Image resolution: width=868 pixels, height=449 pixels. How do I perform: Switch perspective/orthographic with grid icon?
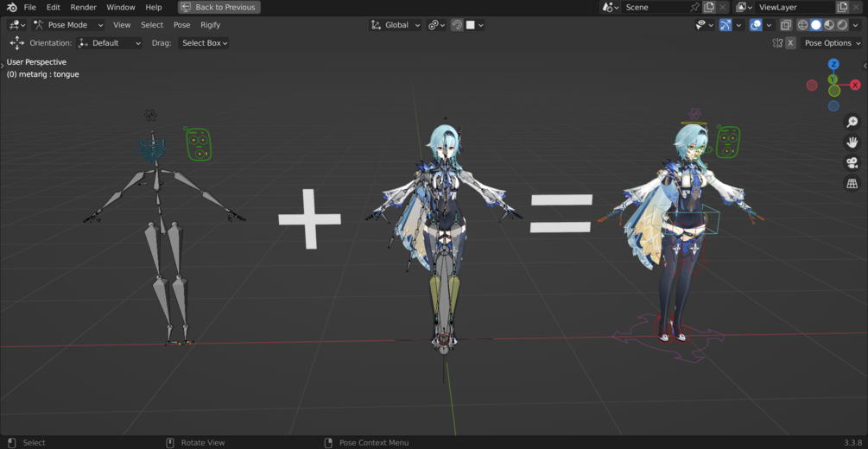[x=852, y=183]
